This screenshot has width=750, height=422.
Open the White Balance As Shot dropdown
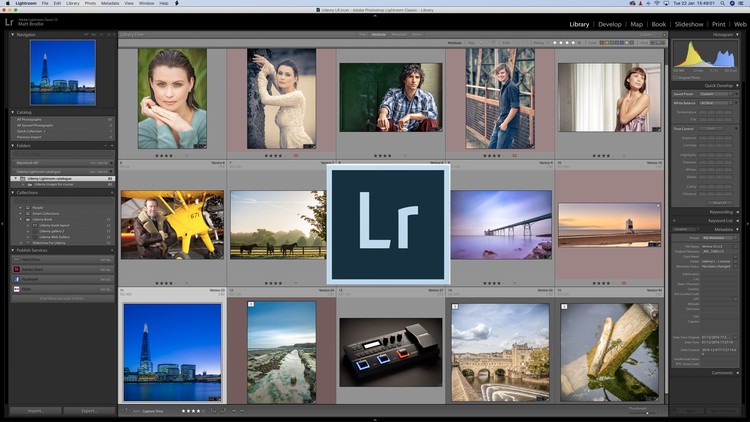tap(716, 103)
